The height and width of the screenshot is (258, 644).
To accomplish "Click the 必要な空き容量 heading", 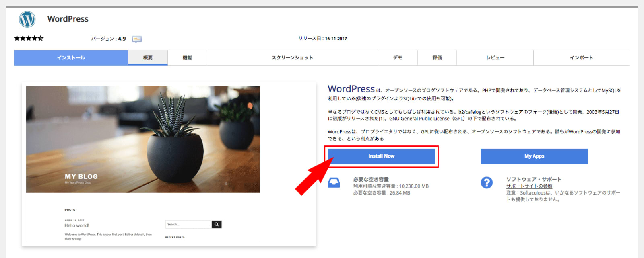I will tap(371, 179).
